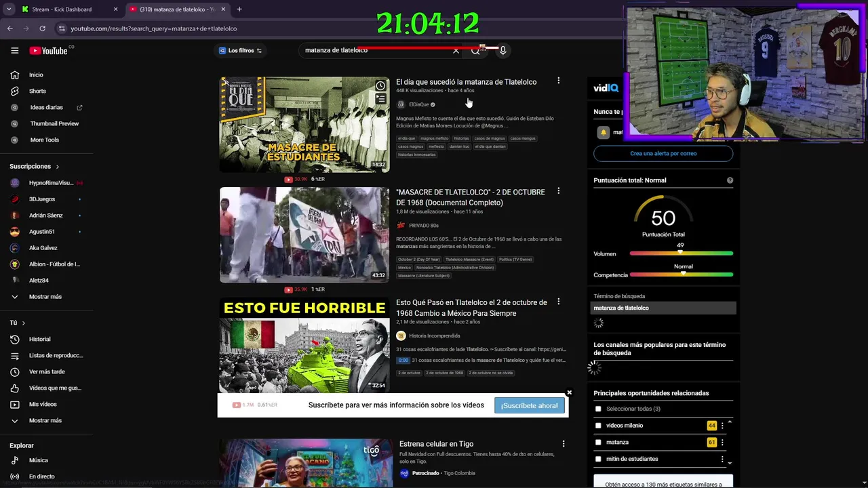Open vidIQ Thumbnail Preview
This screenshot has width=868, height=488.
54,123
